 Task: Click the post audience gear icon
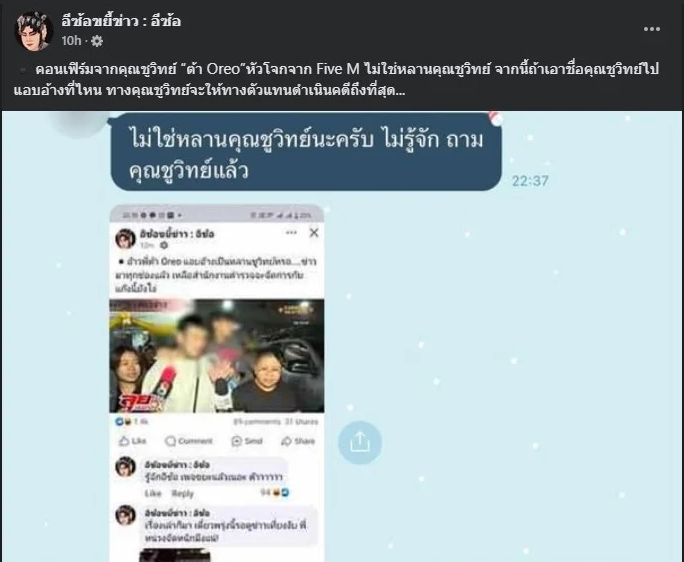97,41
